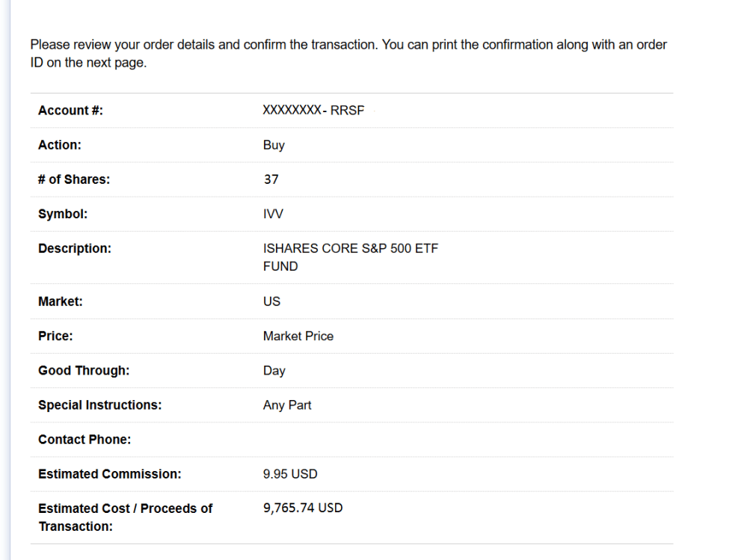Click the order review instruction paragraph
747x560 pixels.
point(348,54)
